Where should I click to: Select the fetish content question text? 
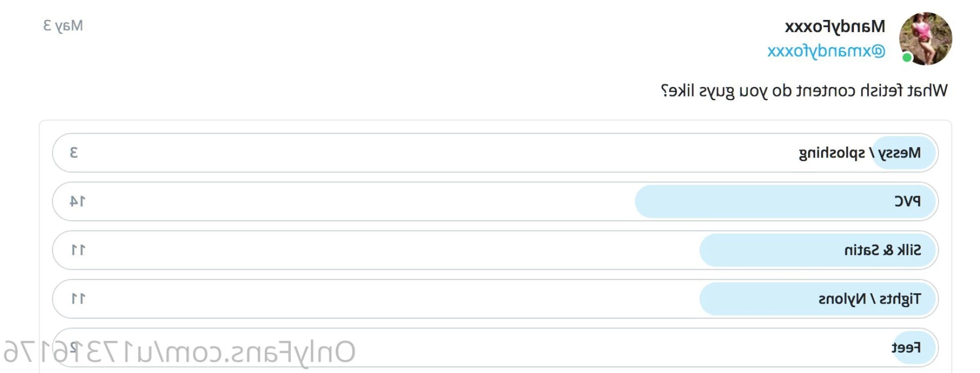tap(804, 91)
